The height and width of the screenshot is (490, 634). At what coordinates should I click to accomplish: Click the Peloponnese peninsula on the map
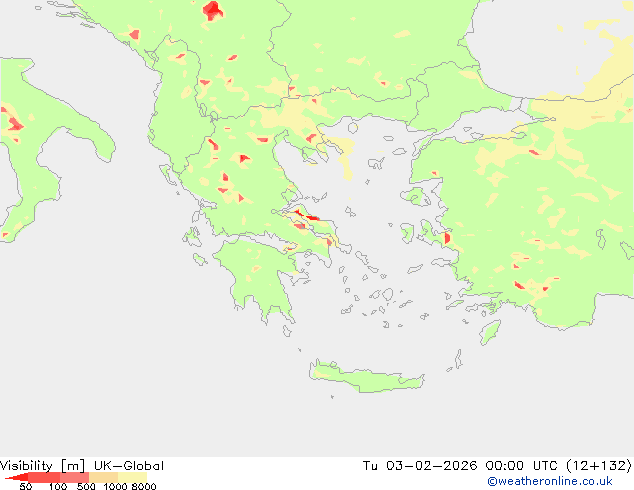[259, 275]
